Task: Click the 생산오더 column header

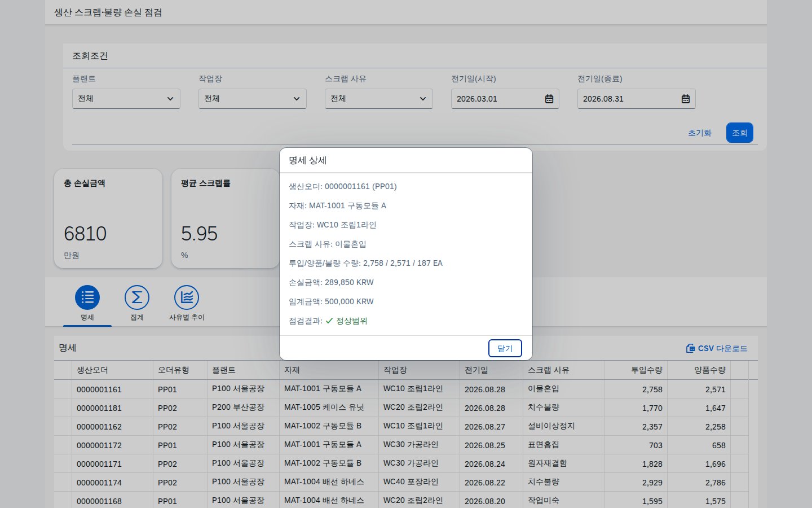Action: [x=113, y=370]
